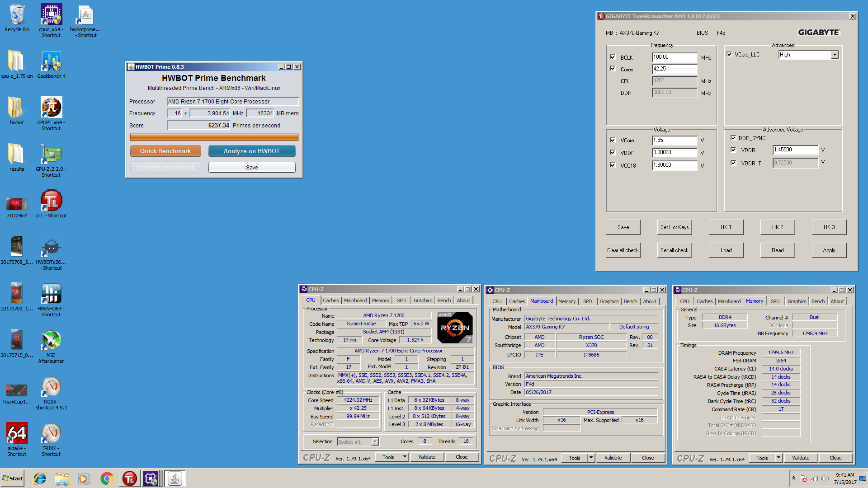Click Apply button in TweakLauncher
Screen dimensions: 868x488
(x=829, y=250)
